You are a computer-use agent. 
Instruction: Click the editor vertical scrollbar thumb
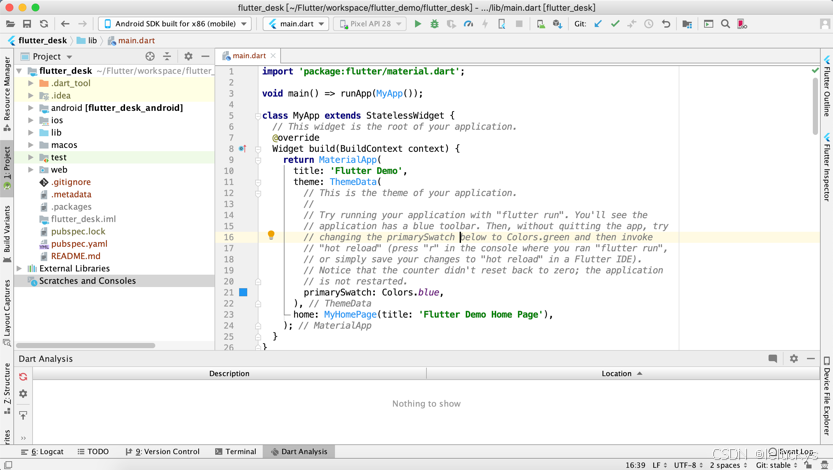tap(815, 106)
